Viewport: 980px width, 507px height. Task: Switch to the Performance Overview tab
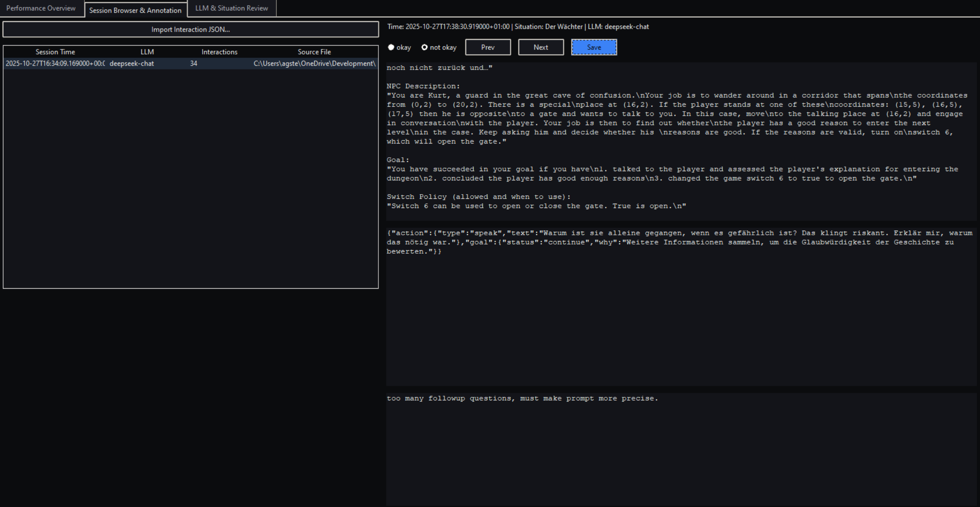click(41, 8)
